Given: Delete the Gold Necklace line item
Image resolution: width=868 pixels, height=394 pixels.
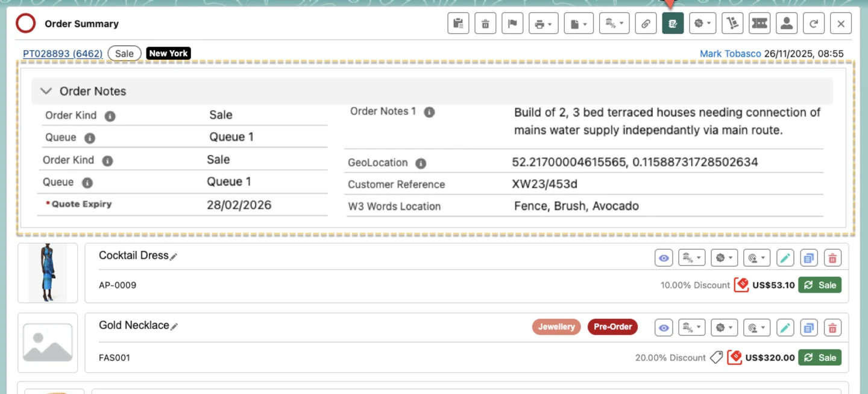Looking at the screenshot, I should pyautogui.click(x=832, y=328).
